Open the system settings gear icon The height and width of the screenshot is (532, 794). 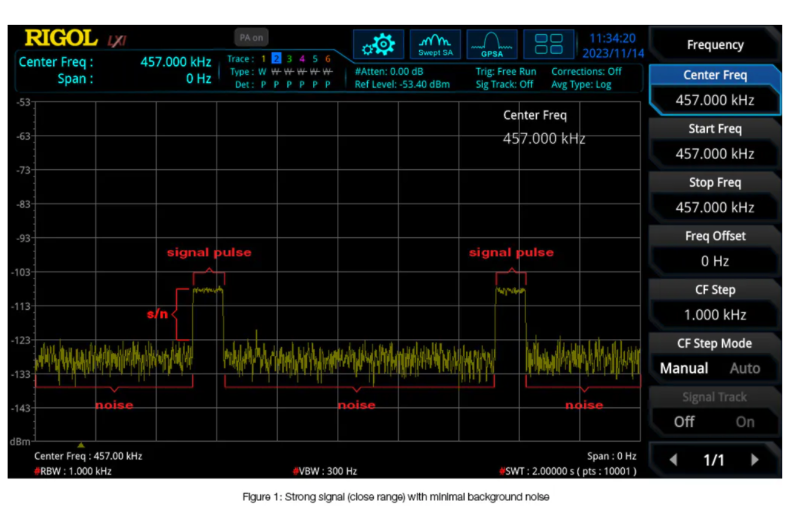click(378, 45)
